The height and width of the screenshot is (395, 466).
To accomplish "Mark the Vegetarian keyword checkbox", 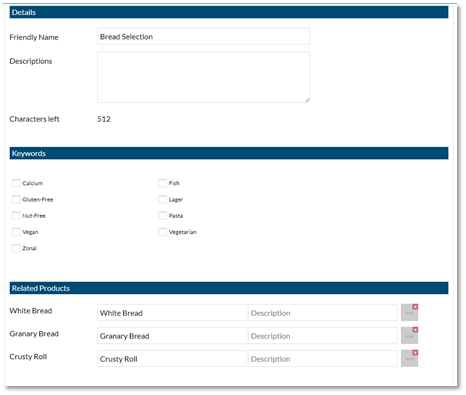I will [162, 232].
